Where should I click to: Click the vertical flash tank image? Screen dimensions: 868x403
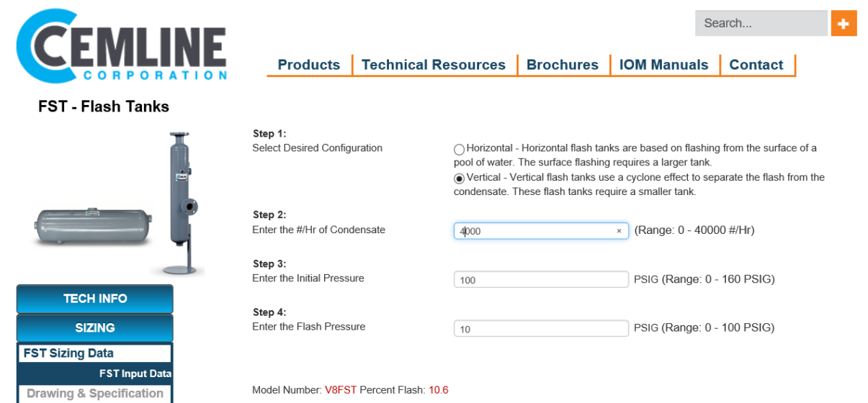[x=179, y=203]
